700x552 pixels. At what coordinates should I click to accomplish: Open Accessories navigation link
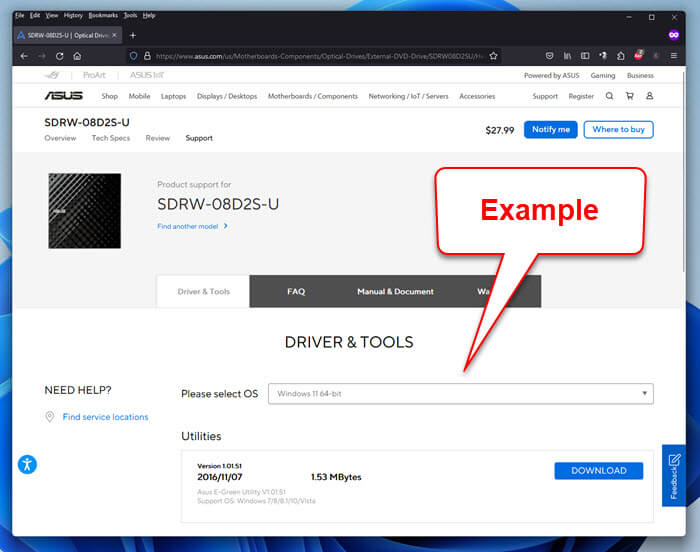477,96
